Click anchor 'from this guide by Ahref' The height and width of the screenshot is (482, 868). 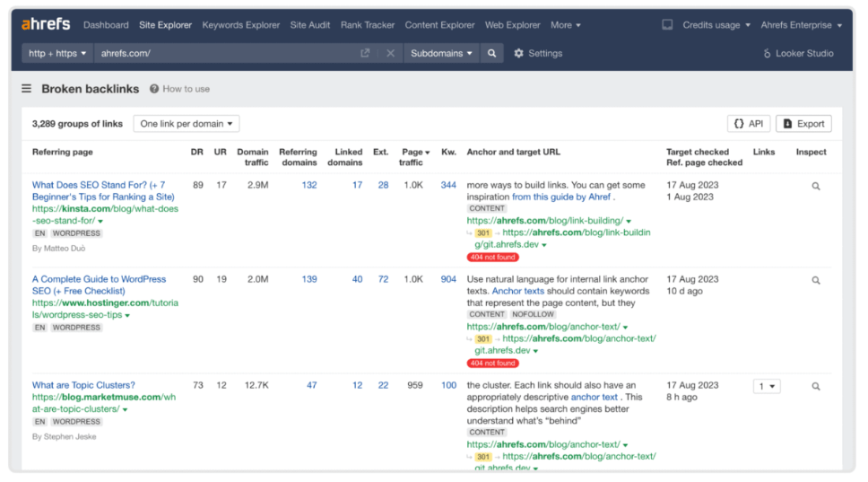pos(561,197)
